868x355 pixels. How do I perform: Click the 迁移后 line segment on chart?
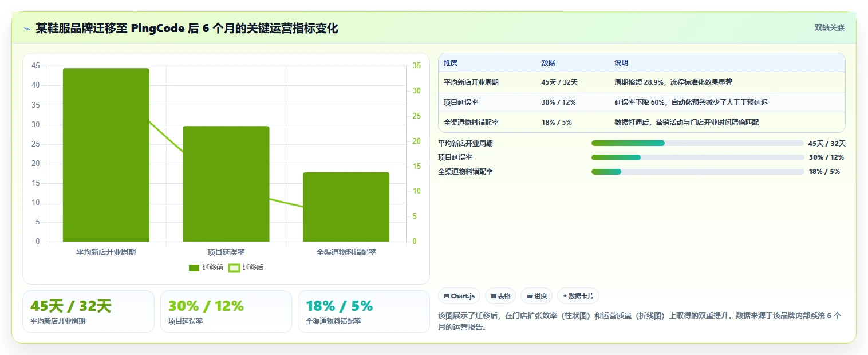pyautogui.click(x=166, y=137)
